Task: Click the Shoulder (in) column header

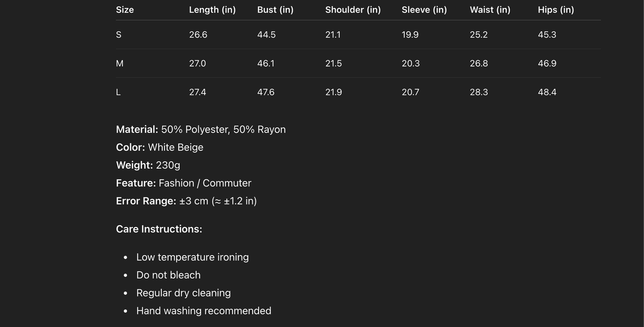Action: [353, 10]
